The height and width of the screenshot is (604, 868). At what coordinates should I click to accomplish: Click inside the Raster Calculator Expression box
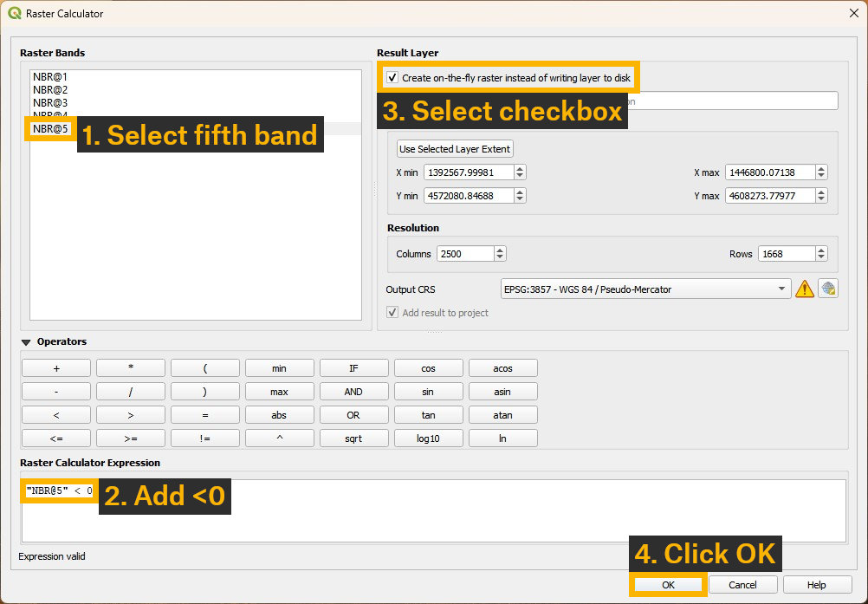tap(434, 510)
